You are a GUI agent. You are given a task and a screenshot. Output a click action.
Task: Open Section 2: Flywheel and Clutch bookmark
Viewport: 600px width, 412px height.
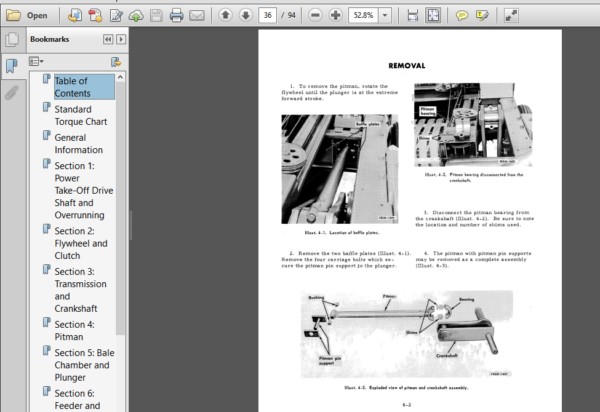pyautogui.click(x=81, y=243)
